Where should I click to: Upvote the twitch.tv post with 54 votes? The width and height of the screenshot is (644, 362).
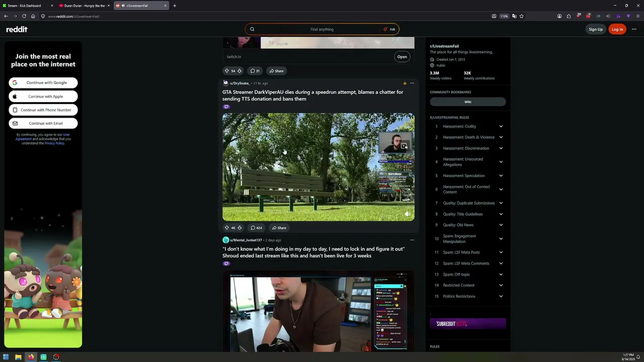[226, 71]
